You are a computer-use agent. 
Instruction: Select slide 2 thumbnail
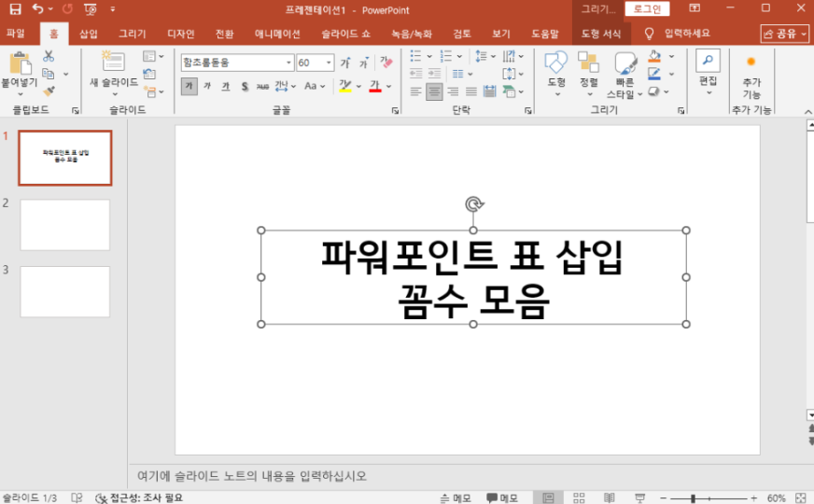point(65,225)
